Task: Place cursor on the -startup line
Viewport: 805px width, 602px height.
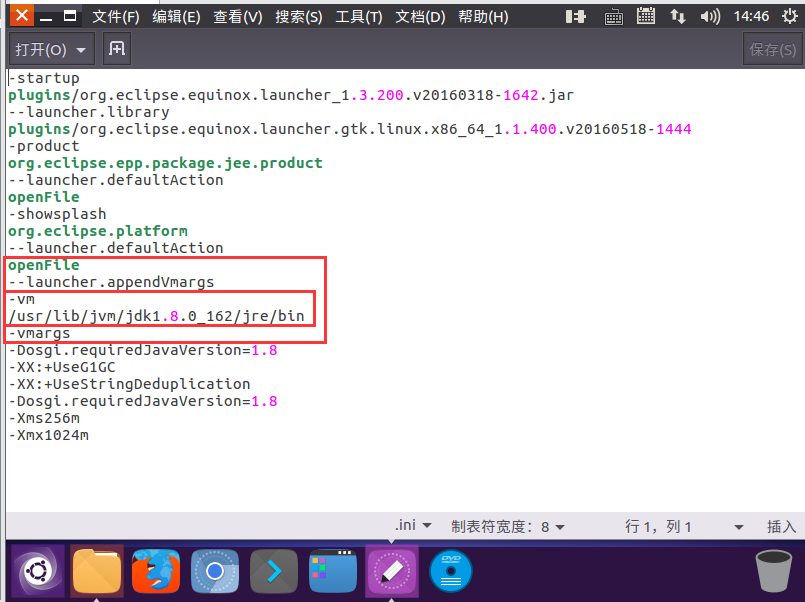Action: click(44, 78)
